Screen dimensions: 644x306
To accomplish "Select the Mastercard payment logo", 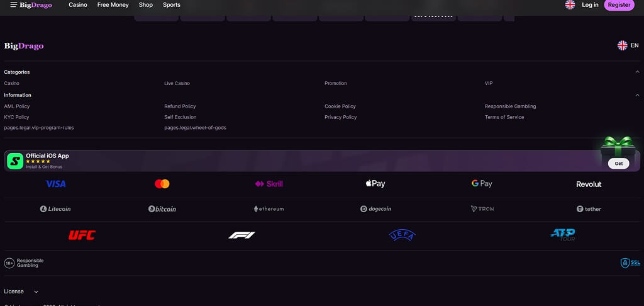I will (162, 184).
